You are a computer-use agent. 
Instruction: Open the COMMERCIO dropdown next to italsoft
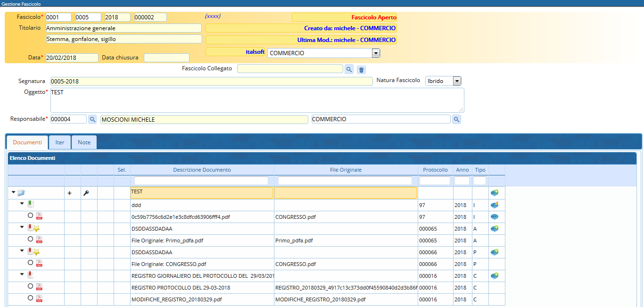coord(376,53)
